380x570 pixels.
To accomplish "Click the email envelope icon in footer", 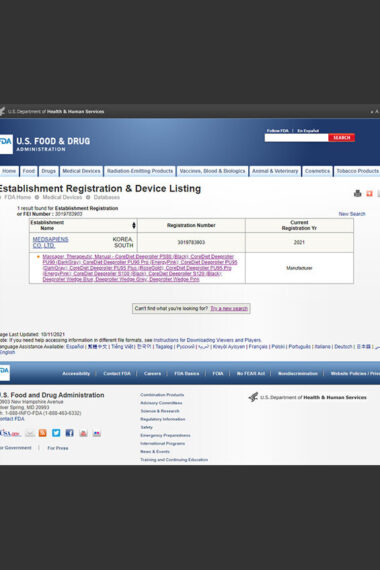I will 30,433.
